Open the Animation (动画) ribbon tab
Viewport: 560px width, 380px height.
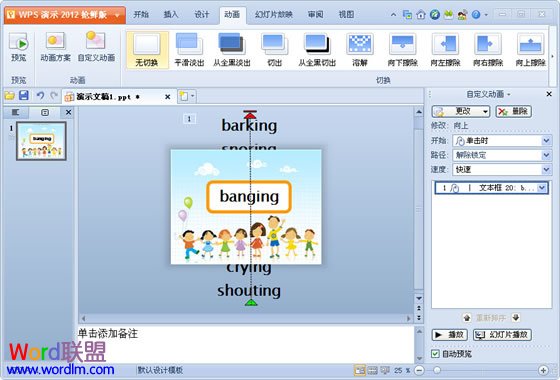point(232,15)
